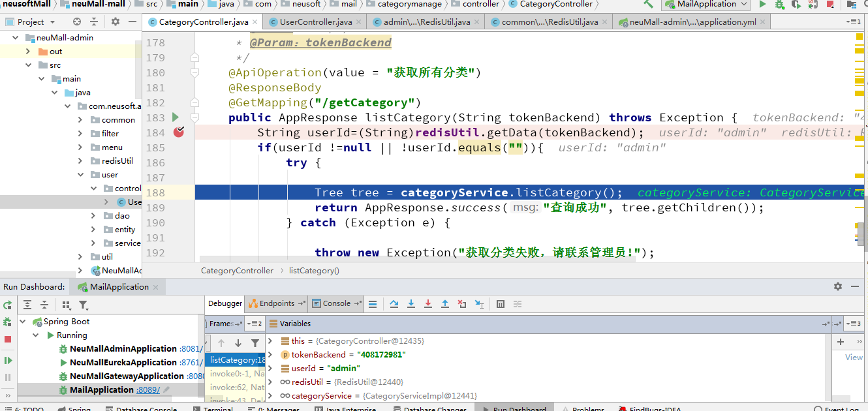Switch to the Debugger tab

click(225, 303)
